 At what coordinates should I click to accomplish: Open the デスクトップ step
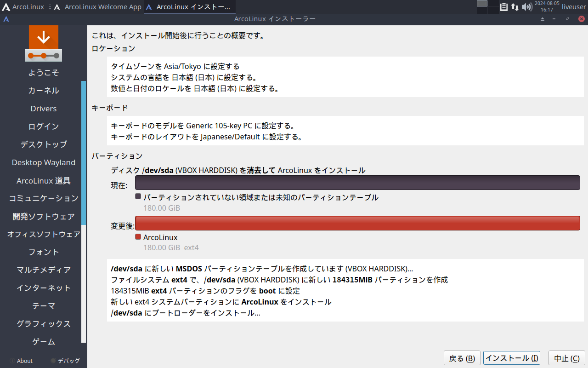click(x=44, y=144)
